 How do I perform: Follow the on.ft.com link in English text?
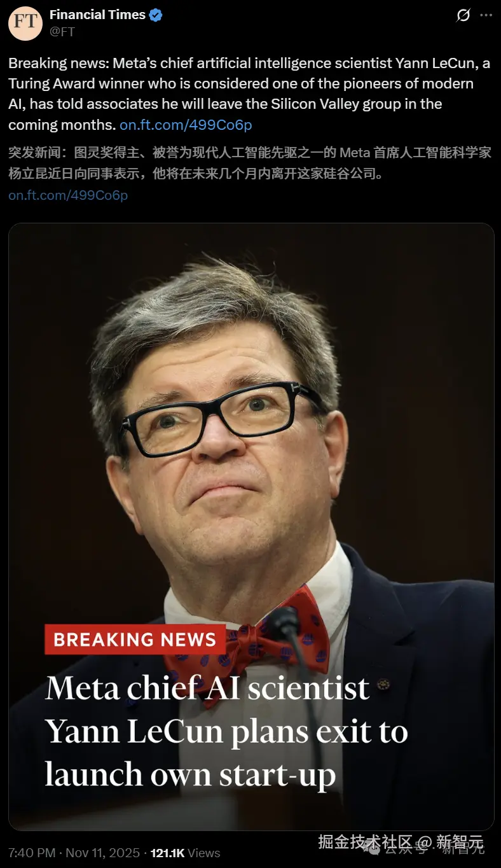point(186,125)
